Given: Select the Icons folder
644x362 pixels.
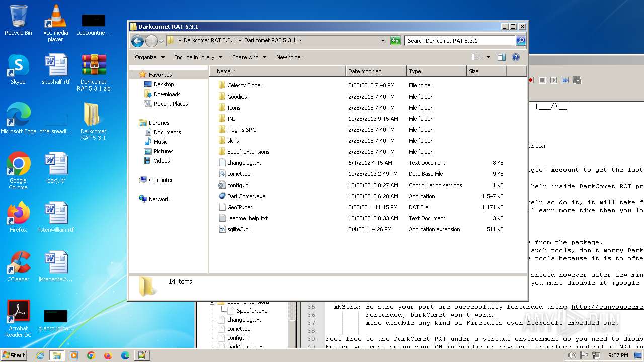Looking at the screenshot, I should (233, 108).
